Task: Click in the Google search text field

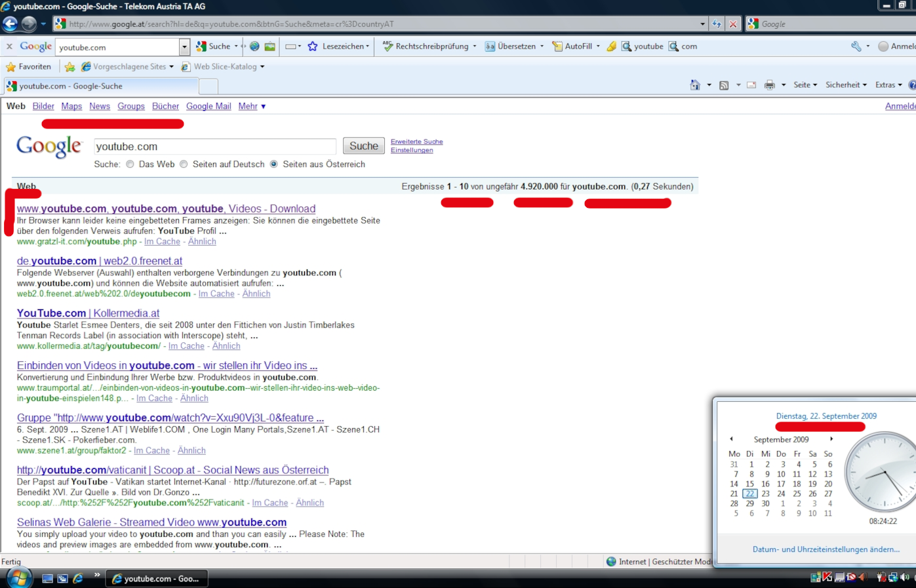Action: [215, 147]
